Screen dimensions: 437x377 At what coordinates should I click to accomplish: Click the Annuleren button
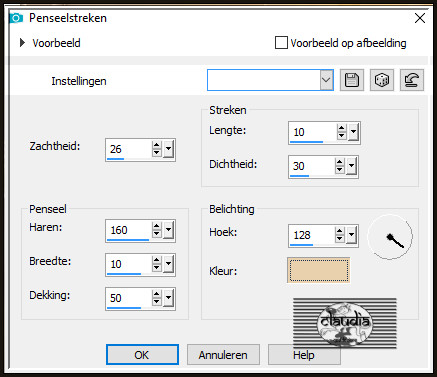(x=223, y=355)
